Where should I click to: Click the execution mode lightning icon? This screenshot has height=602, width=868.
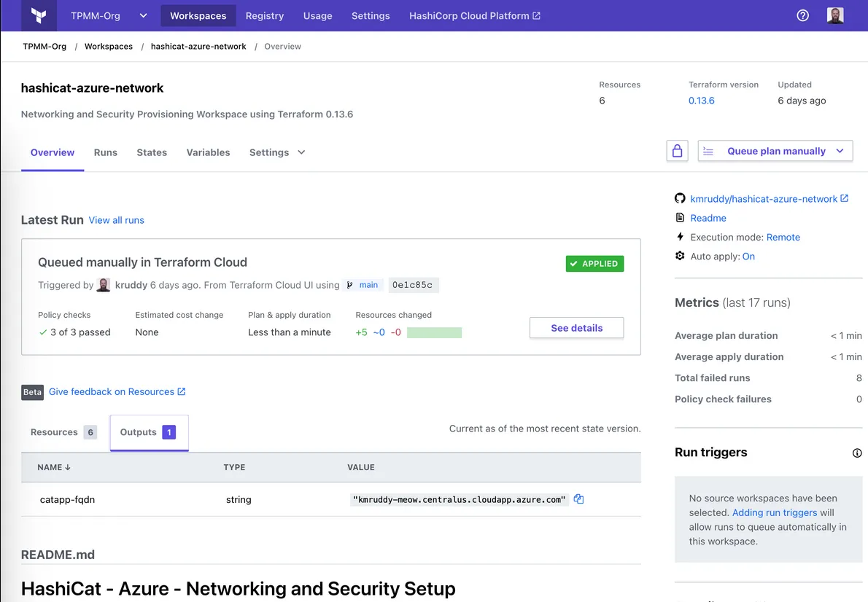679,237
